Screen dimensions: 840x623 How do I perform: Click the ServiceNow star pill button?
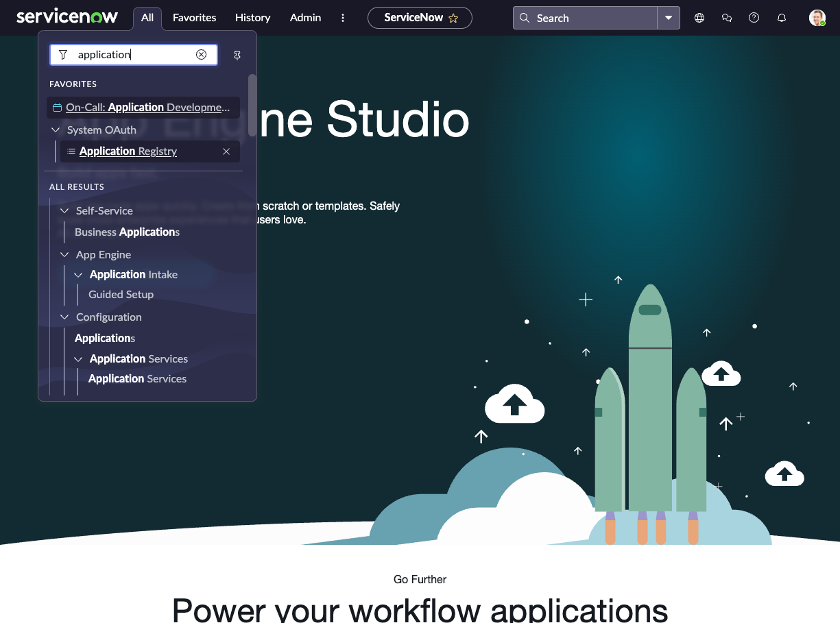click(420, 18)
